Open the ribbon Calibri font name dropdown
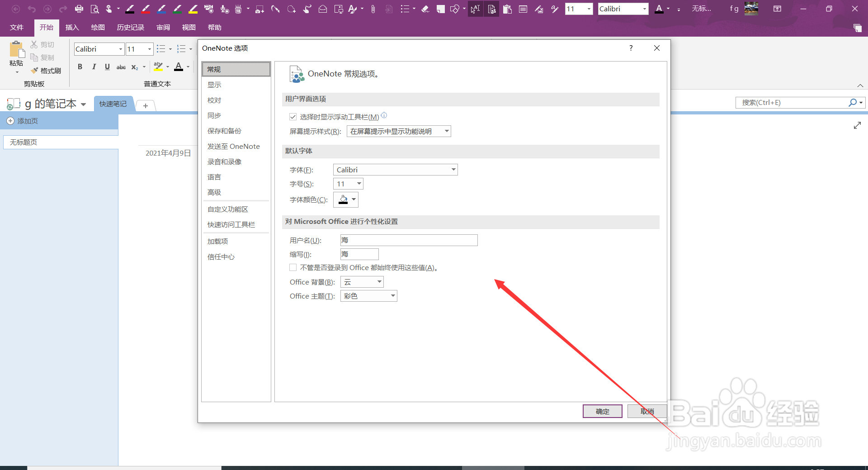Viewport: 868px width, 470px height. [121, 49]
